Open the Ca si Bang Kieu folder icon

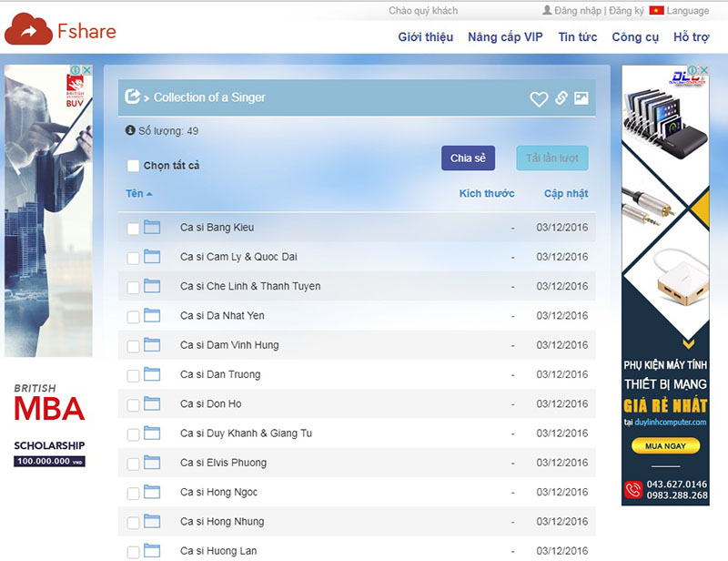152,228
